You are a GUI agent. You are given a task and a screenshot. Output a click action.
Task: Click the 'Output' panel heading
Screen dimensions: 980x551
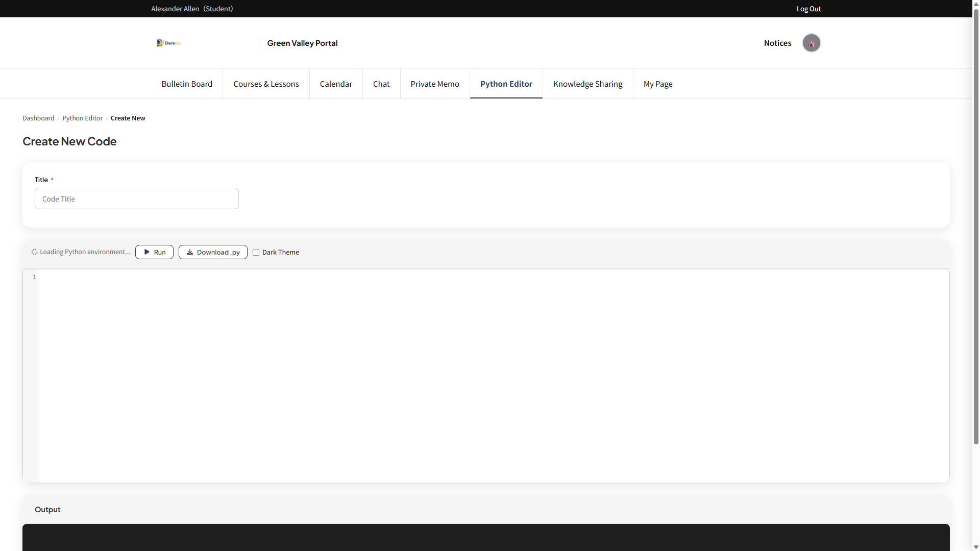[47, 509]
